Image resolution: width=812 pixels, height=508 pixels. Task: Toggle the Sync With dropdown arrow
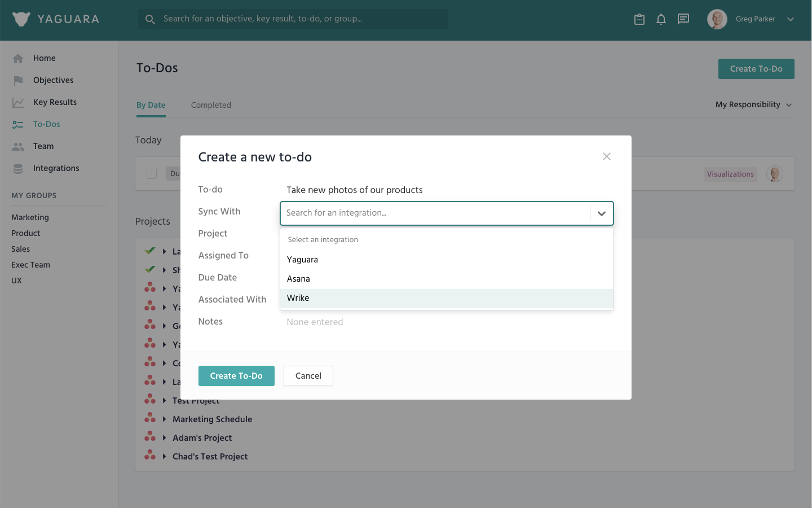[601, 213]
